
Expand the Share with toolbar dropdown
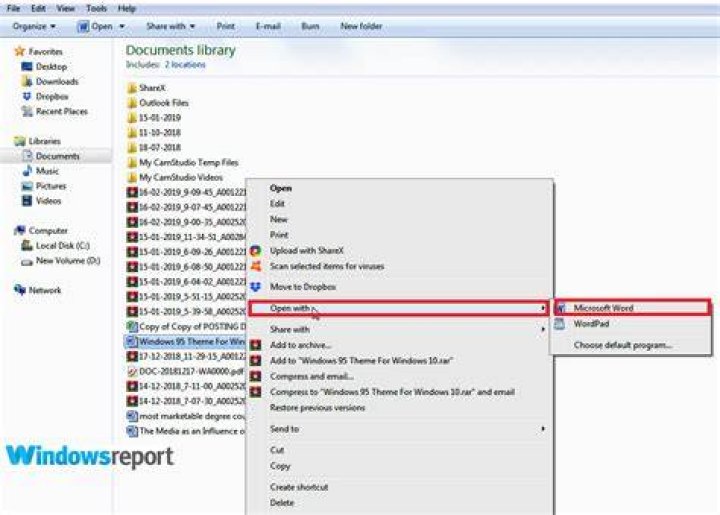[x=170, y=27]
